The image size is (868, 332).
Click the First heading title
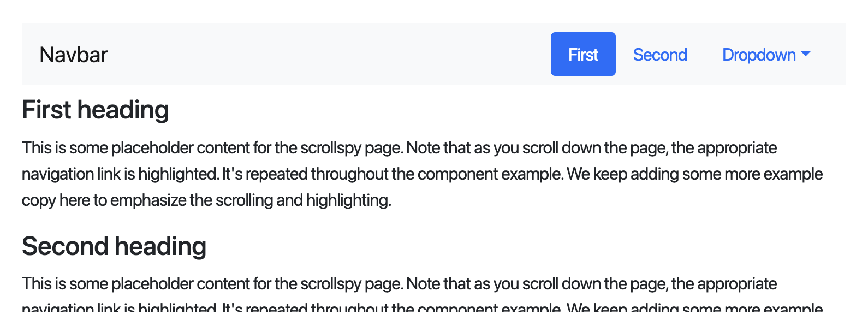coord(95,109)
